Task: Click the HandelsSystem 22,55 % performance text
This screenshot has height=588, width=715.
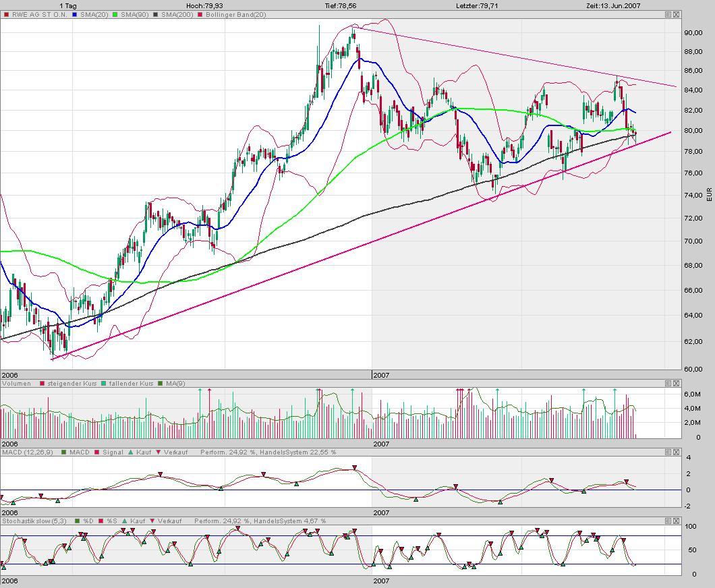Action: pyautogui.click(x=297, y=452)
